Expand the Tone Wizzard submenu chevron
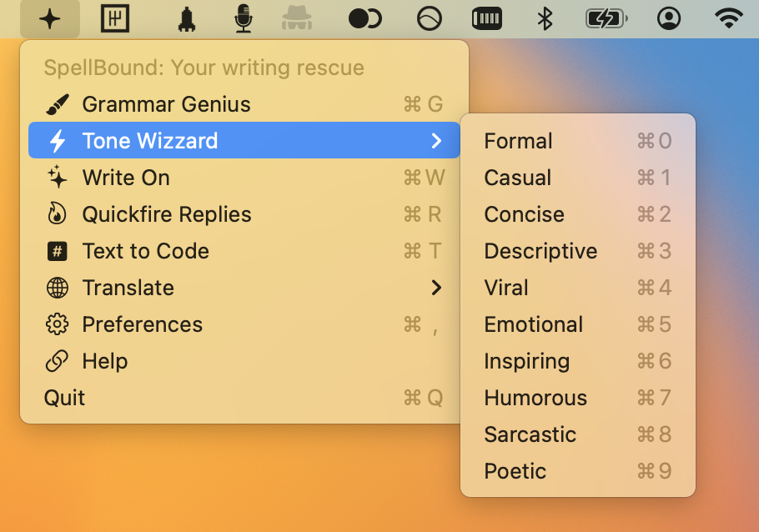 [436, 141]
